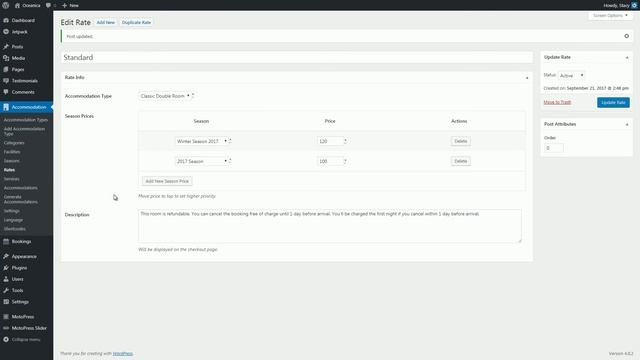This screenshot has width=640, height=360.
Task: Click the MotoPress Slider sidebar icon
Action: point(6,328)
